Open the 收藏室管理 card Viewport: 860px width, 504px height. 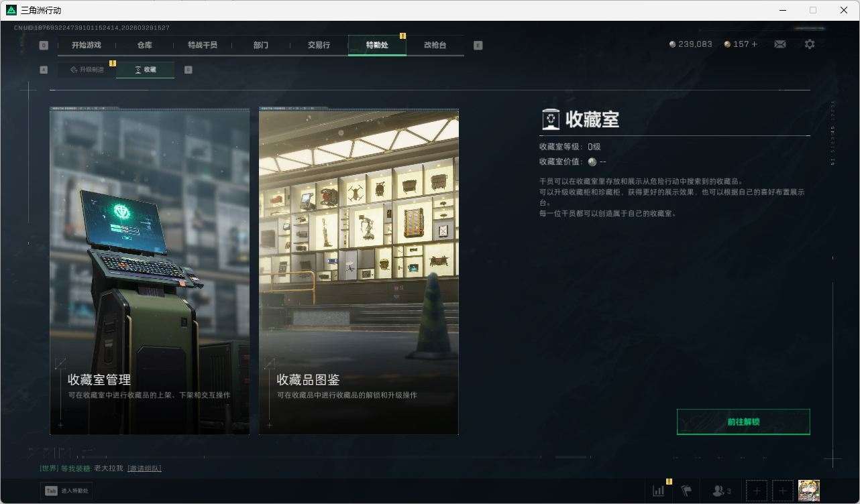[x=150, y=272]
